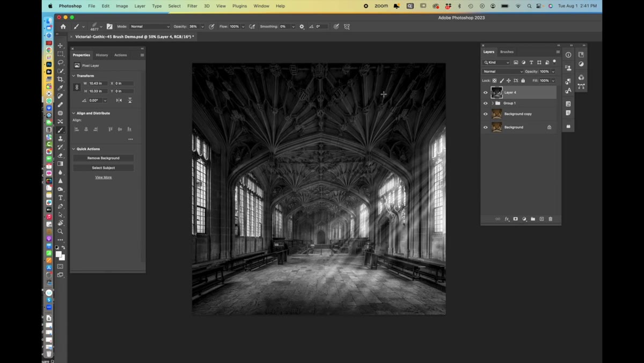Add a layer mask
The width and height of the screenshot is (644, 363).
(515, 219)
